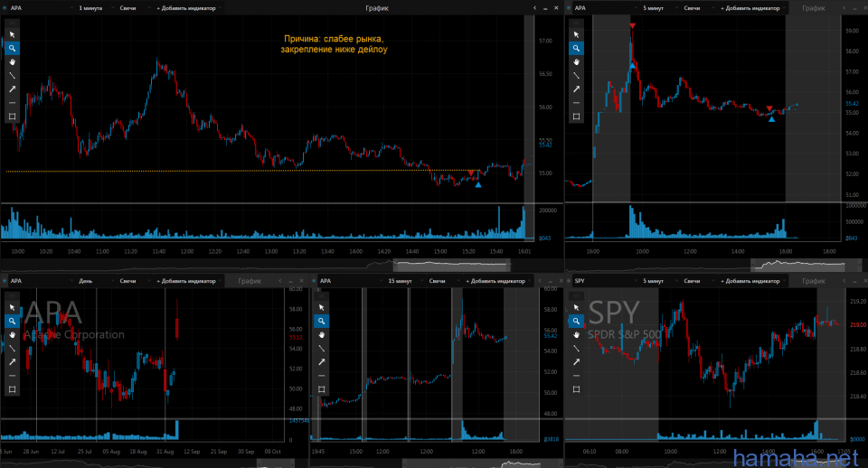
Task: Pick the arrow tool in the 15 минут chart
Action: click(322, 361)
